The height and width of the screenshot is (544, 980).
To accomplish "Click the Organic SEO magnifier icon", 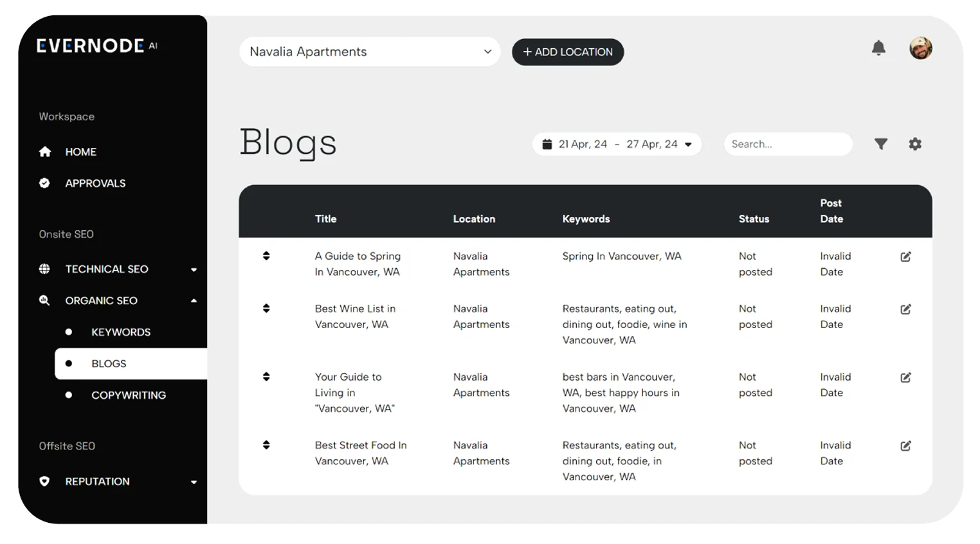I will (44, 300).
